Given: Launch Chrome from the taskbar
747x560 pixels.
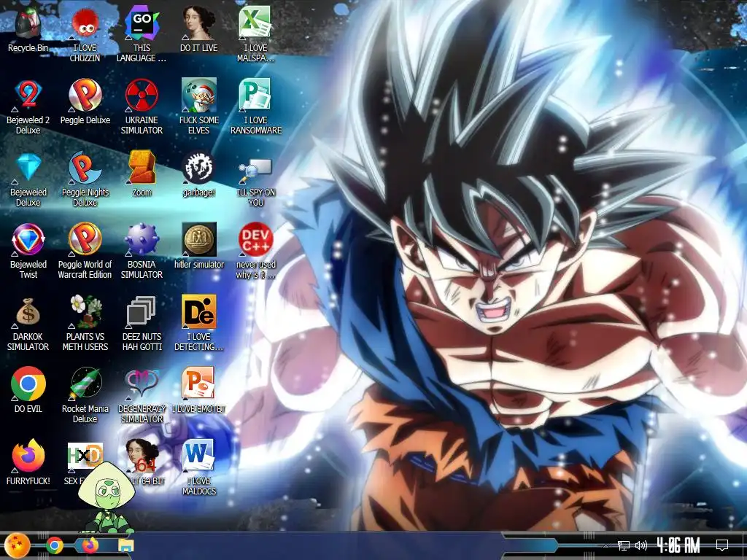Looking at the screenshot, I should pyautogui.click(x=54, y=545).
